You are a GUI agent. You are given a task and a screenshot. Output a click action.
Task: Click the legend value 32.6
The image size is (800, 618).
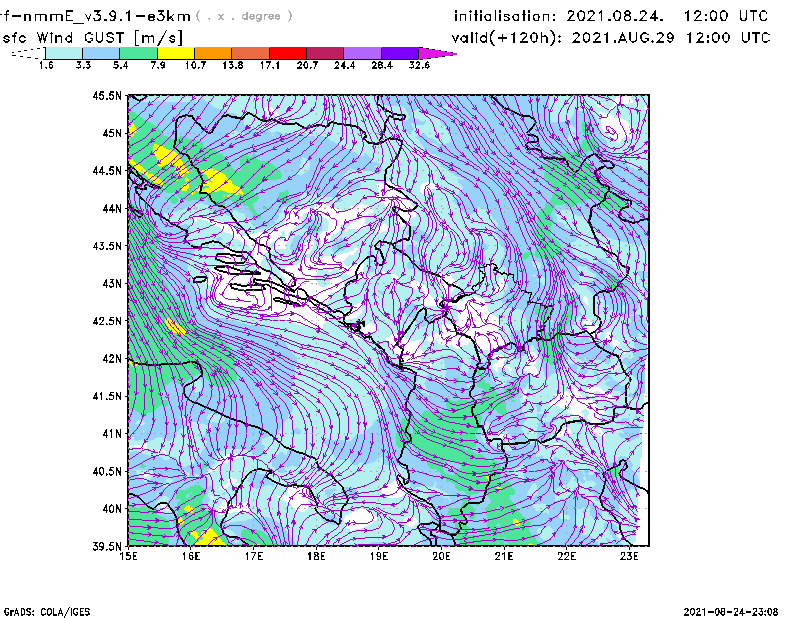click(419, 65)
